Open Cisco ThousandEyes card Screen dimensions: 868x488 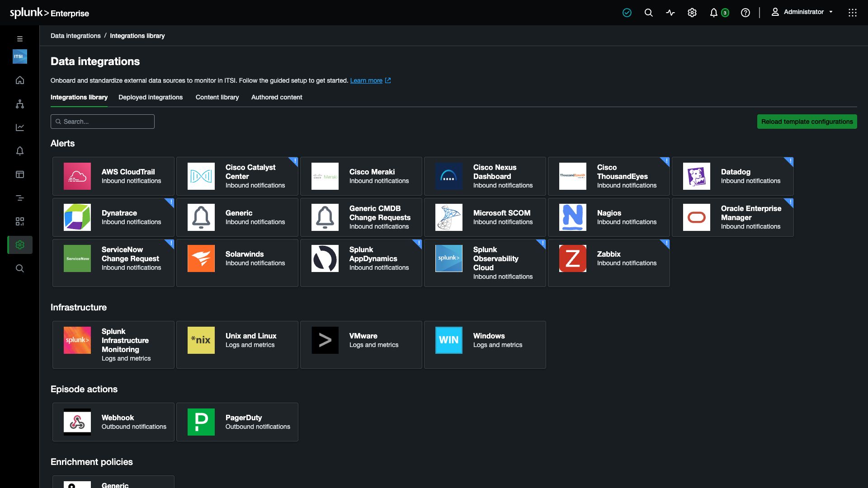pyautogui.click(x=609, y=176)
